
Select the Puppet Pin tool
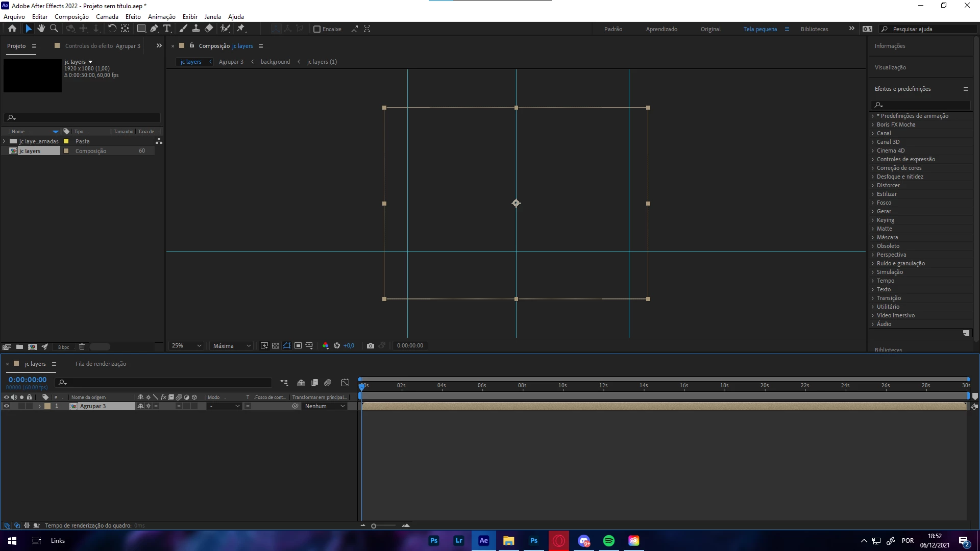click(x=241, y=29)
